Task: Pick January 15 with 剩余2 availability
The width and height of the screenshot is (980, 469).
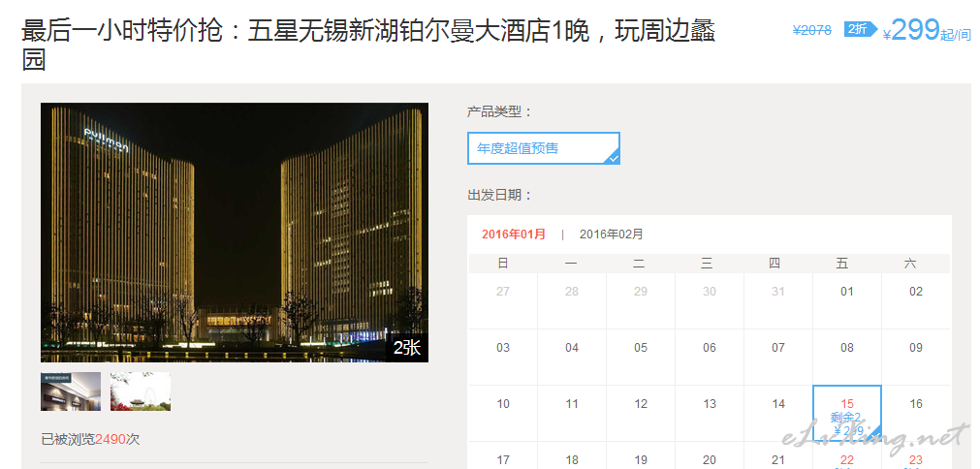Action: 847,413
